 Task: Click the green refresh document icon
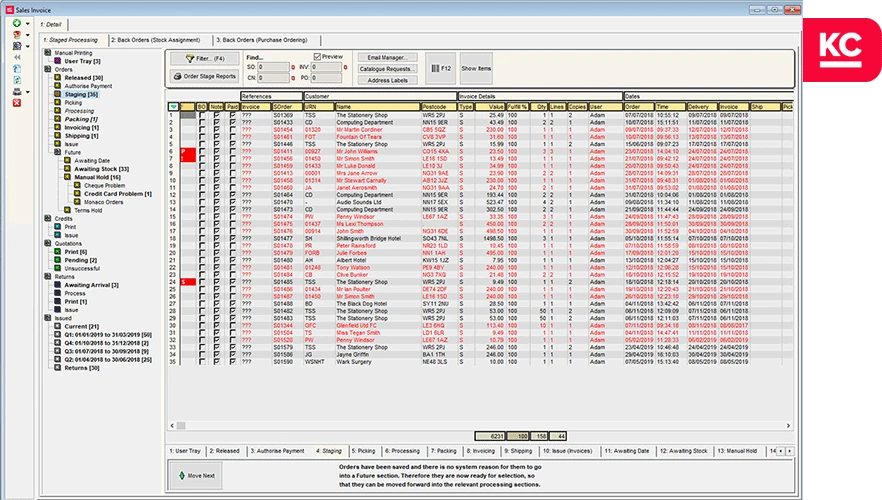tap(17, 80)
